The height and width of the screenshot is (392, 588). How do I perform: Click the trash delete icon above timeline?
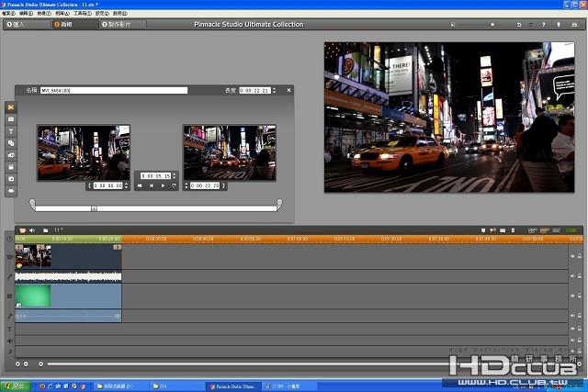(513, 230)
